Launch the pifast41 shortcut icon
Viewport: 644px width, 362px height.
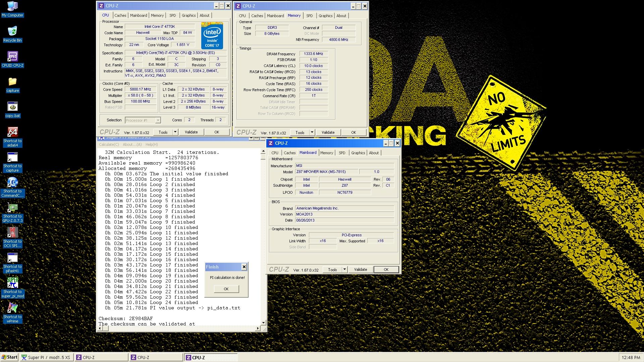12,263
